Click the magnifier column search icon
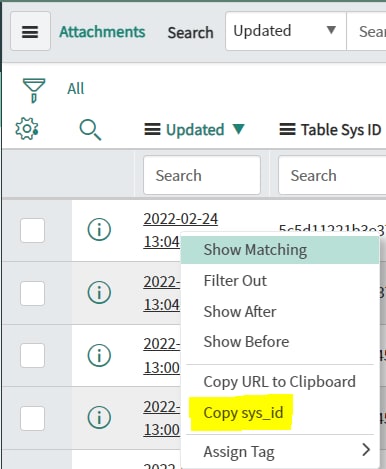Screen dimensions: 386x469 pyautogui.click(x=90, y=130)
